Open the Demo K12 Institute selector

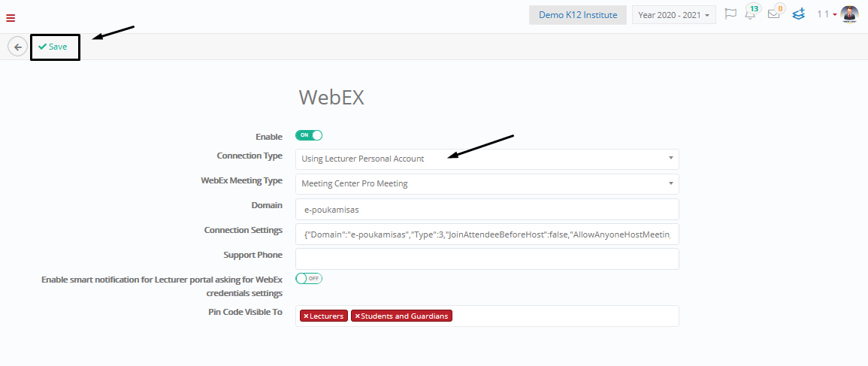[578, 15]
